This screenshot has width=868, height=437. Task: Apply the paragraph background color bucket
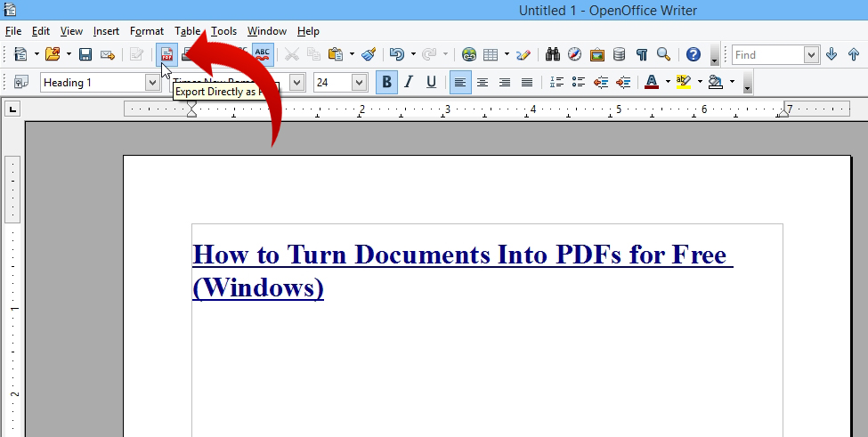pos(716,83)
